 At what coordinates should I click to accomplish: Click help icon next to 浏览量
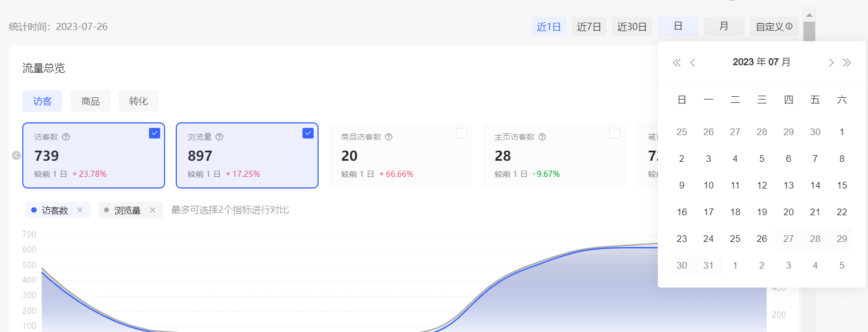[x=219, y=137]
